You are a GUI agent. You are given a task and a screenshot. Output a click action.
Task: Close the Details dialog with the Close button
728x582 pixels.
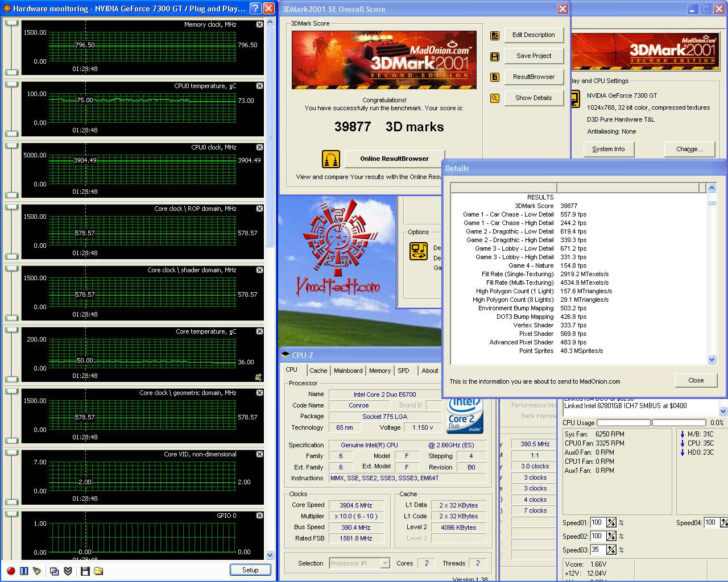[696, 381]
